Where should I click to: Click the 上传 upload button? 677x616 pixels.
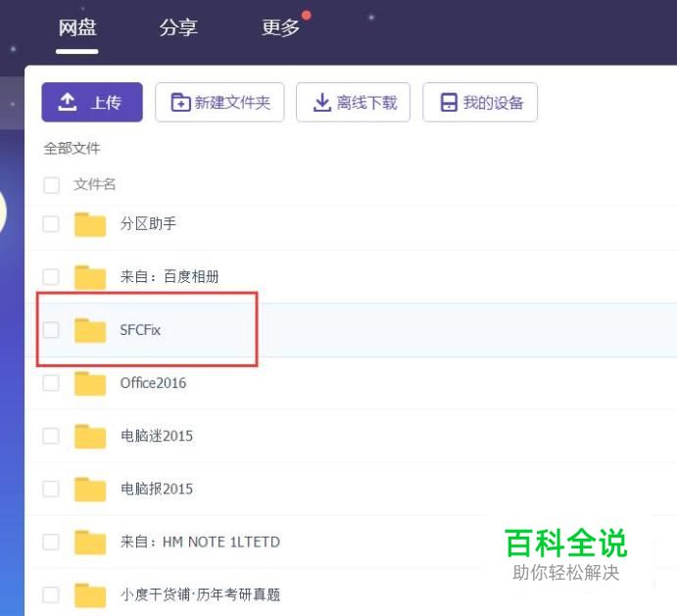[x=92, y=102]
